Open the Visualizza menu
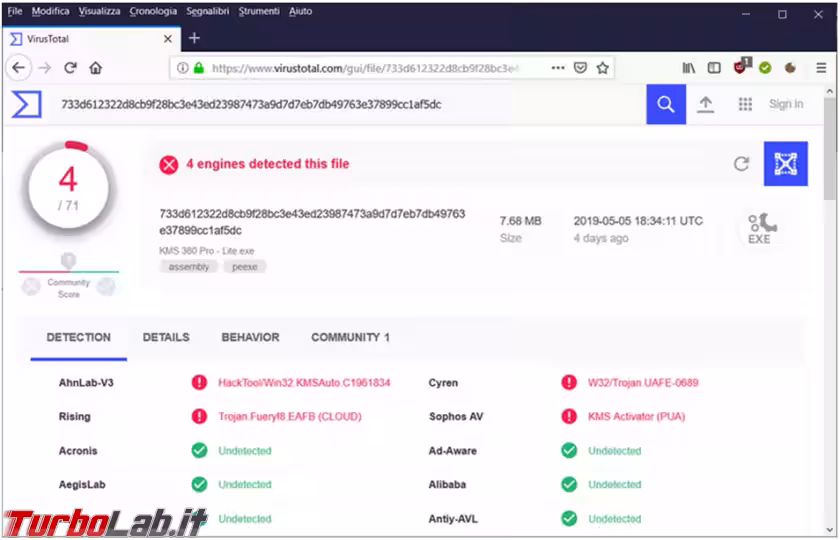Screen dimensions: 840x540 (x=99, y=11)
